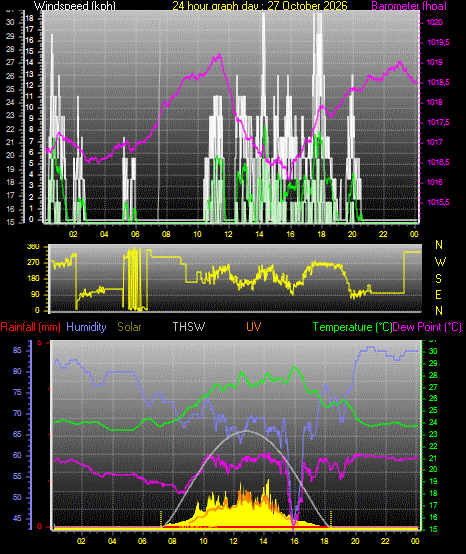The height and width of the screenshot is (554, 466).
Task: Select the 45 humidity axis value
Action: point(17,518)
